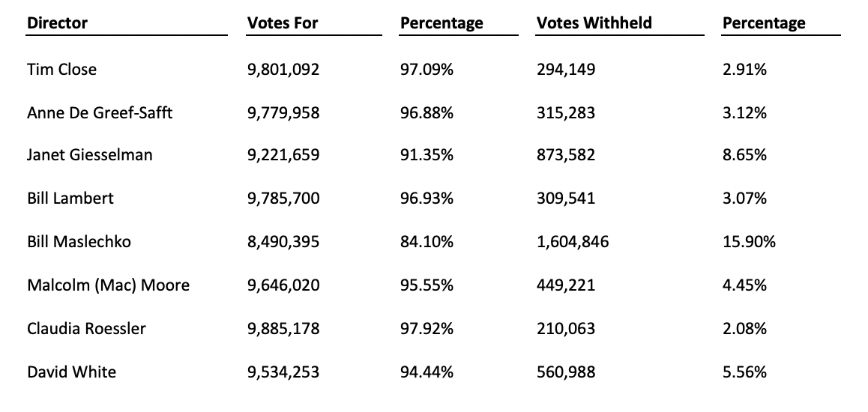This screenshot has height=412, width=868.
Task: Select the Bill Lambert row name
Action: 70,199
